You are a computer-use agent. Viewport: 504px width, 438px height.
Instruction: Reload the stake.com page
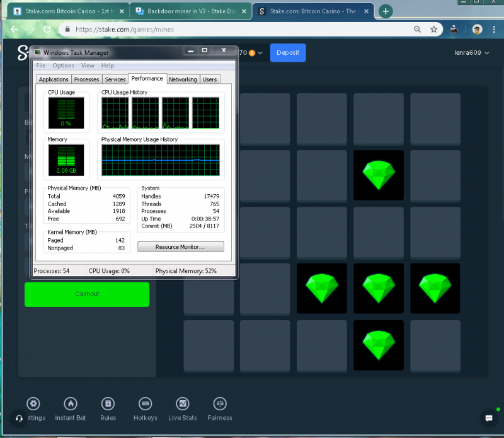47,29
